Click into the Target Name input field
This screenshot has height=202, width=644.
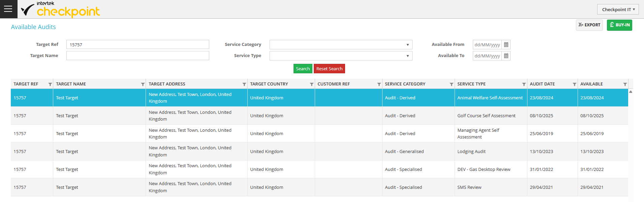(x=137, y=56)
